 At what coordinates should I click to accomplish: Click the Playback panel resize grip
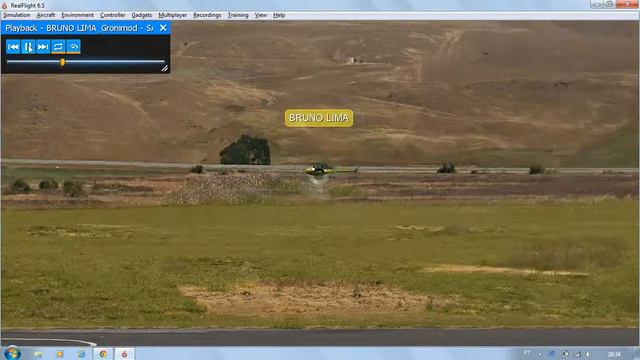(164, 69)
